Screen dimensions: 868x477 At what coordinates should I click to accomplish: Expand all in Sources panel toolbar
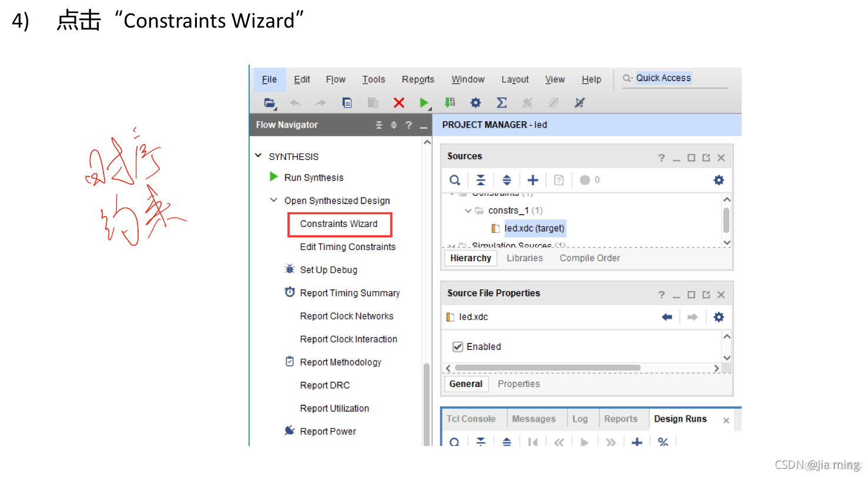(507, 180)
